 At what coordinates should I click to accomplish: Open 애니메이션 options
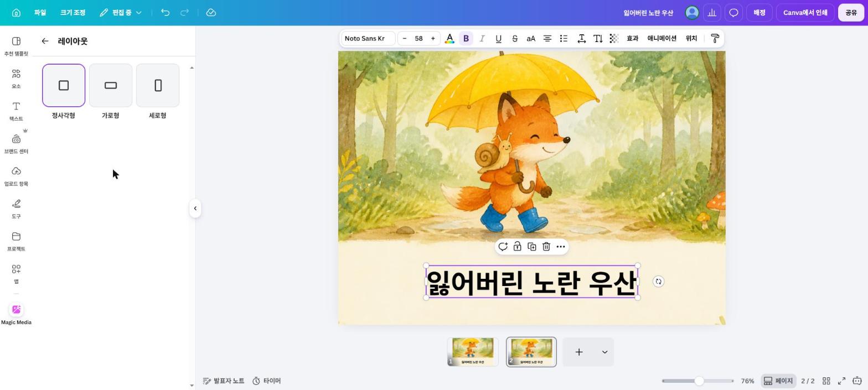tap(662, 38)
